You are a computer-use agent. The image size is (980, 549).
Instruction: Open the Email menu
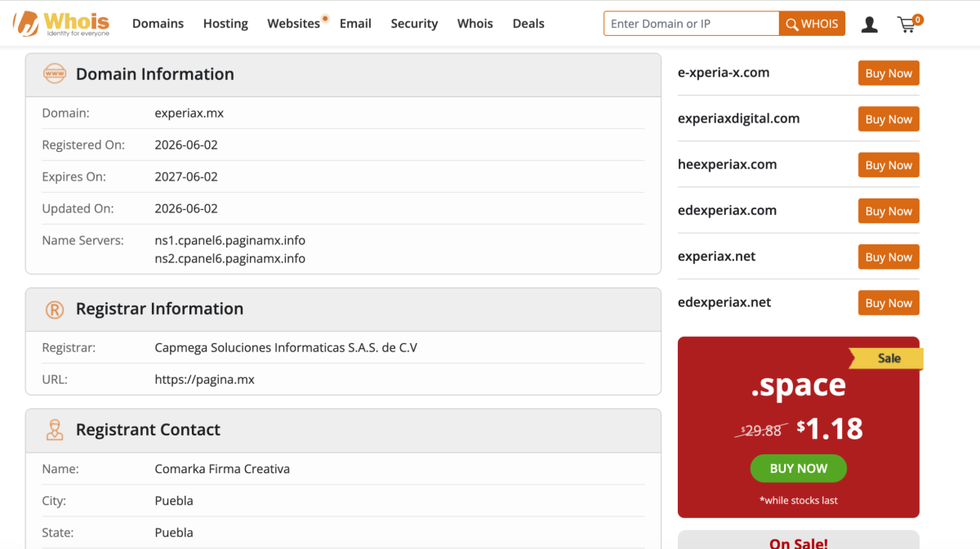coord(355,24)
